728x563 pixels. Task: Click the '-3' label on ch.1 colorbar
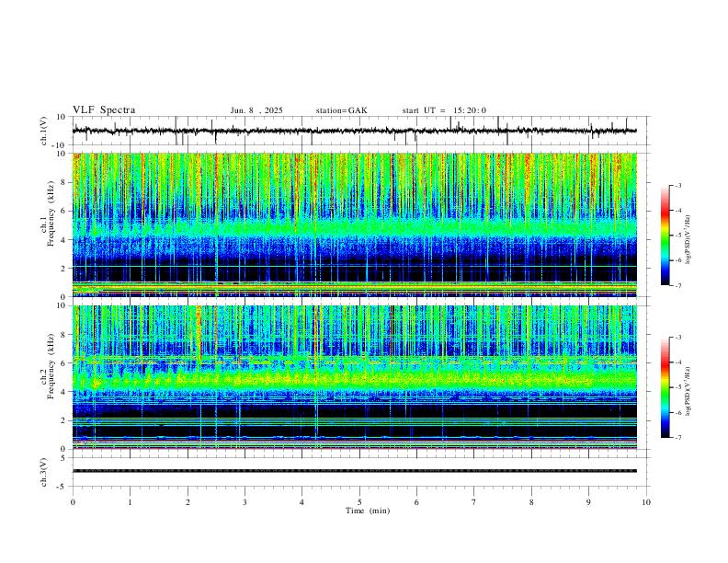(677, 185)
